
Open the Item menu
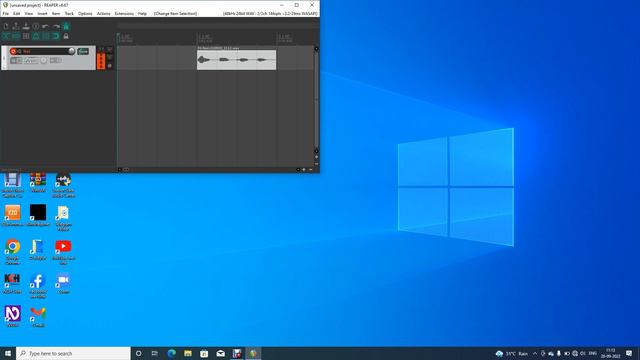click(56, 13)
